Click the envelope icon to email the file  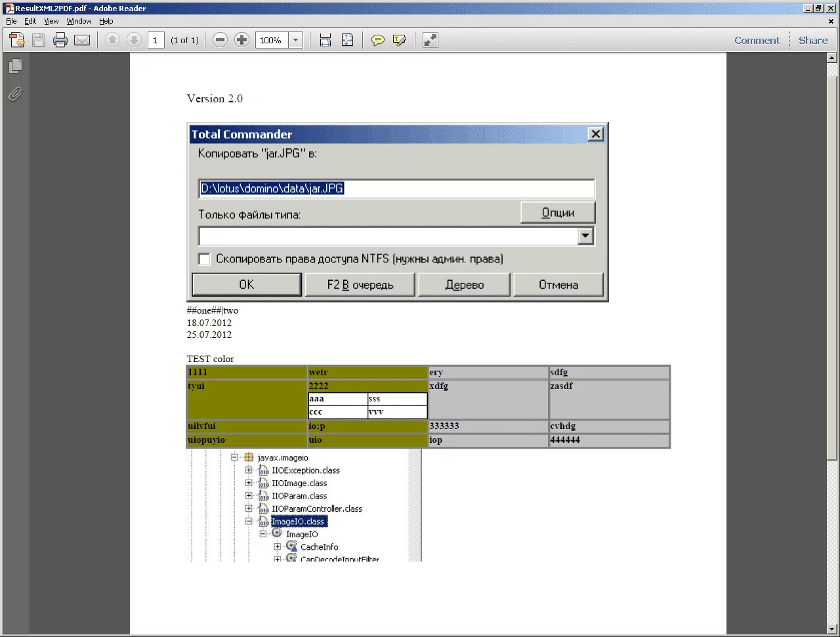(x=82, y=40)
